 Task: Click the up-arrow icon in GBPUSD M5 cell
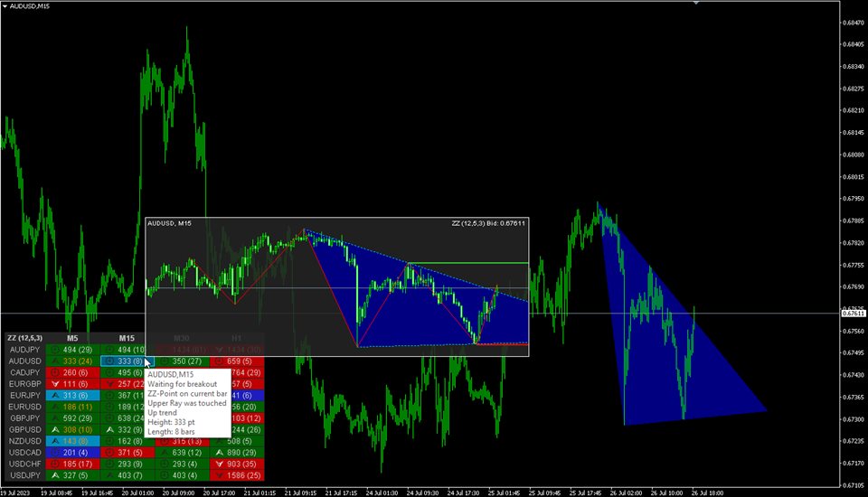pyautogui.click(x=55, y=429)
